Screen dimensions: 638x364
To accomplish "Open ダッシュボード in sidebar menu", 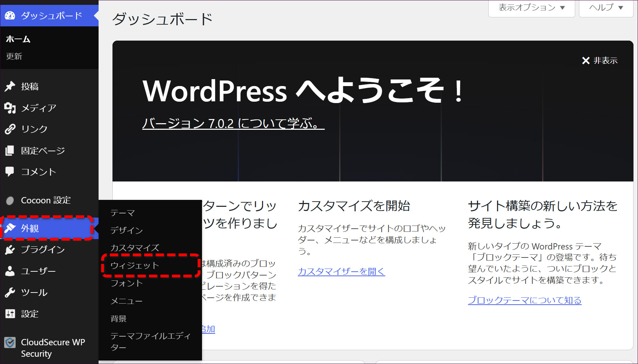I will tap(49, 16).
